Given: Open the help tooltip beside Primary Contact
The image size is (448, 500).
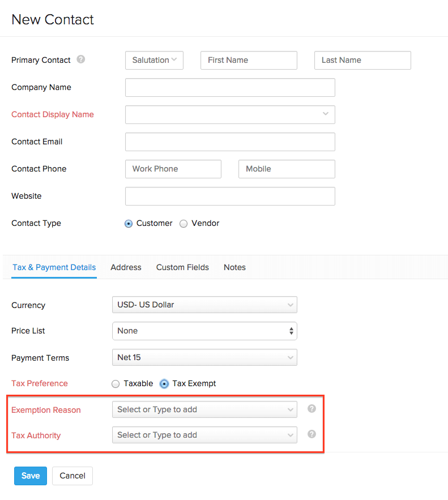Looking at the screenshot, I should click(80, 59).
